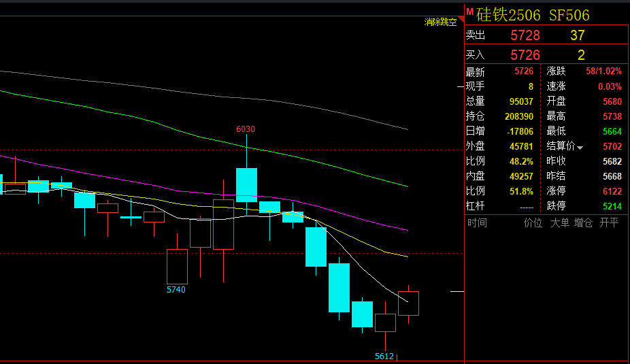
Task: Click the small red corner triangle by 消除跳空
Action: point(461,20)
